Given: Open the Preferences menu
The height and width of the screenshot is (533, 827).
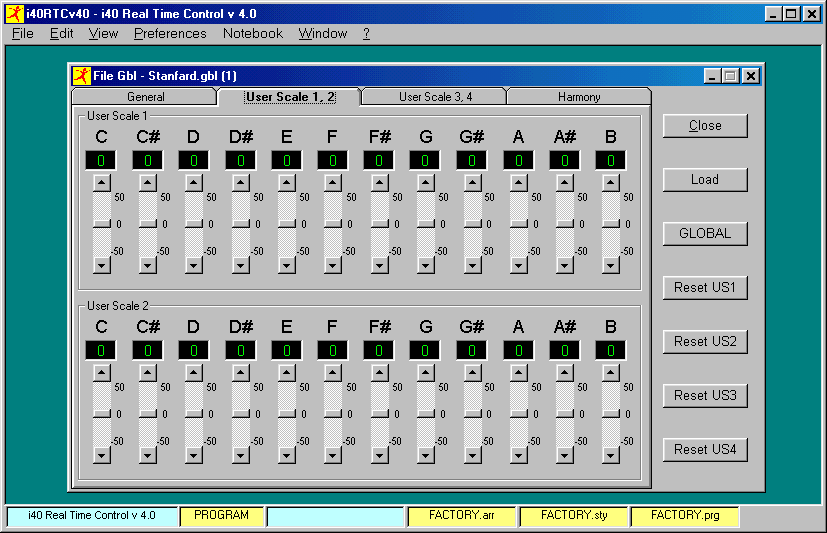Looking at the screenshot, I should coord(170,33).
